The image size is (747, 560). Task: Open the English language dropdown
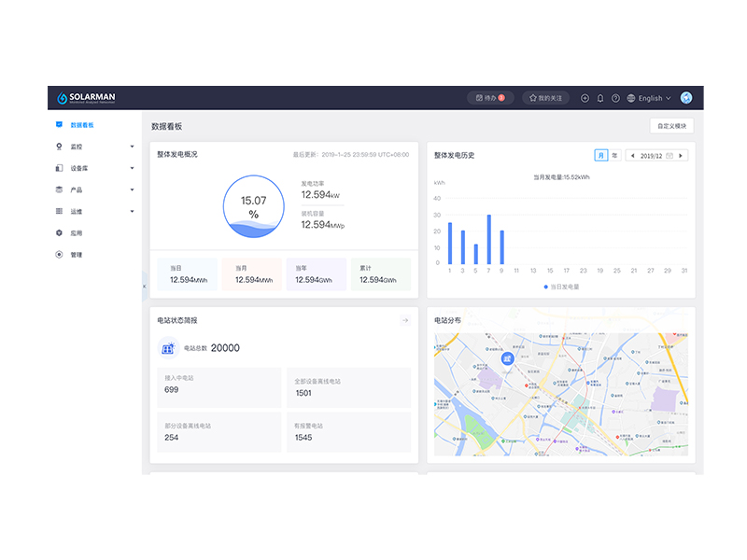(x=649, y=98)
